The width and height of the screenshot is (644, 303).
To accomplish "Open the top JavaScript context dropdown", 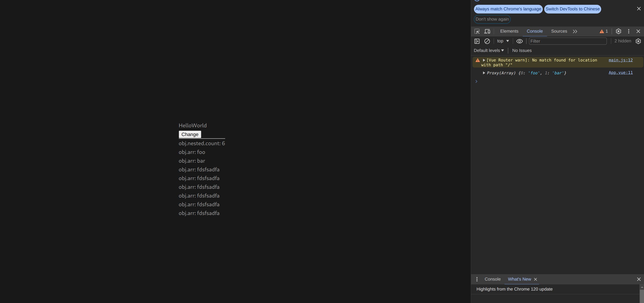I will (503, 41).
